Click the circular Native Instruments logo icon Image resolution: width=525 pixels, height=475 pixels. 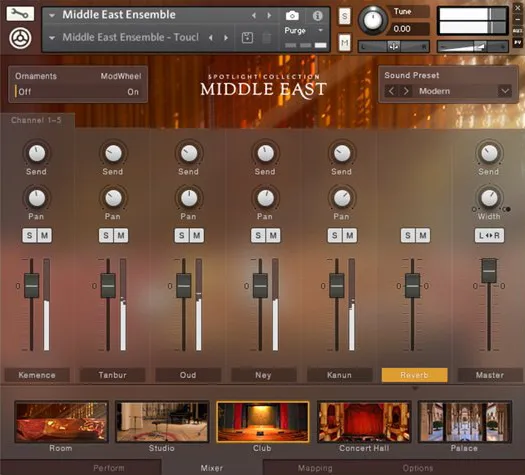click(x=20, y=38)
